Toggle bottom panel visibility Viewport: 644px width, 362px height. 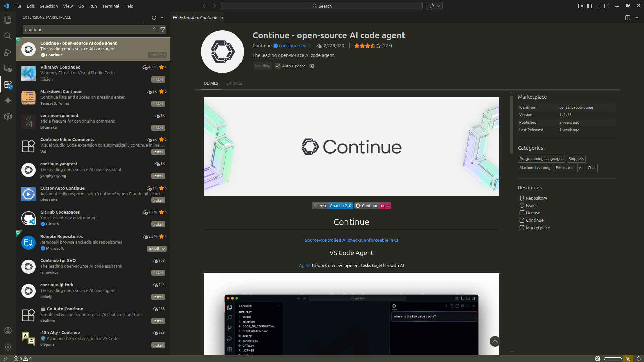pos(598,6)
